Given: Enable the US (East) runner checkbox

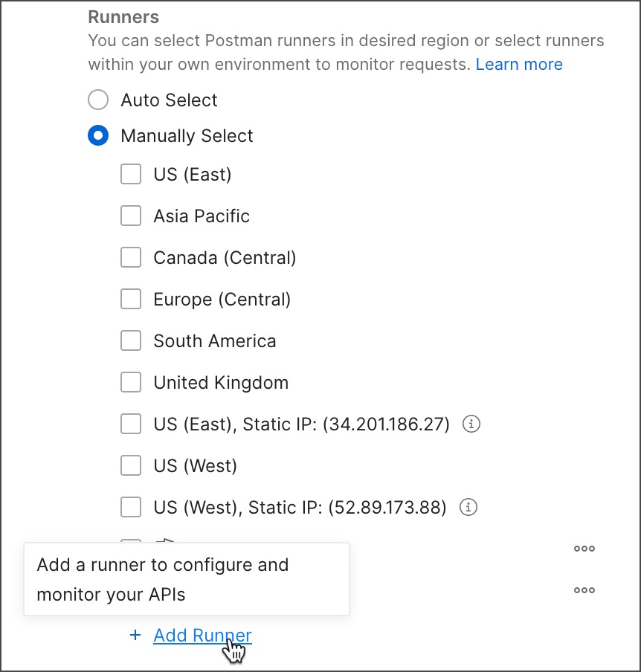Looking at the screenshot, I should click(130, 174).
